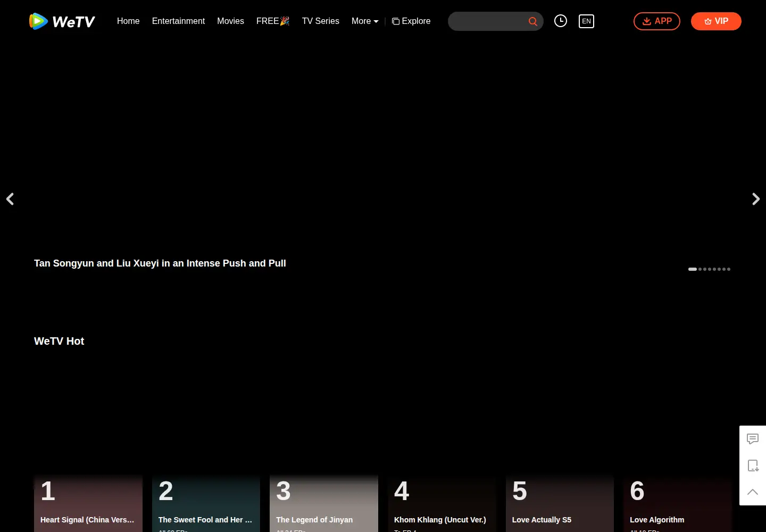Open Love Algorithm card

(678, 504)
